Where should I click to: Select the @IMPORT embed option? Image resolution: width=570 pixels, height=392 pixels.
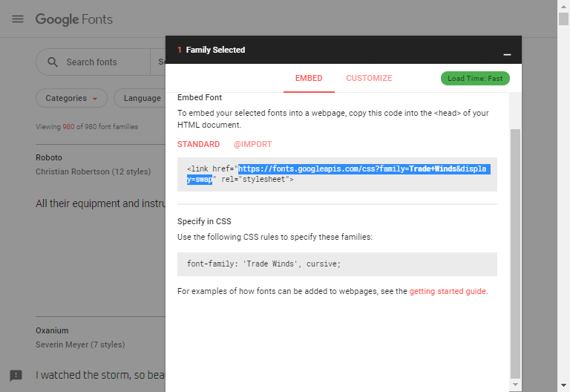(x=252, y=144)
